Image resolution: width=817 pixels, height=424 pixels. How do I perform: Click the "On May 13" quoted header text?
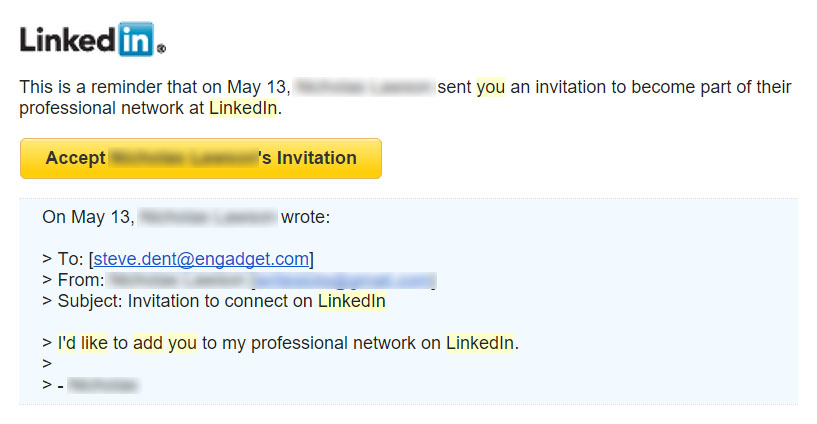(87, 216)
